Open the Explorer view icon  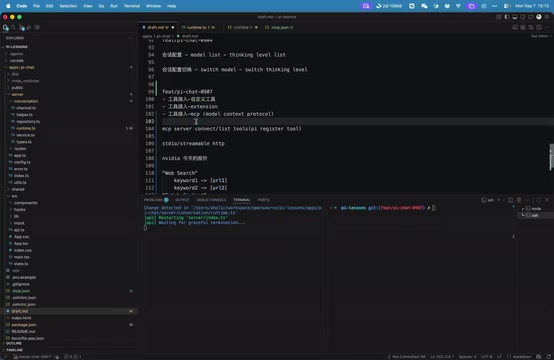click(x=5, y=27)
